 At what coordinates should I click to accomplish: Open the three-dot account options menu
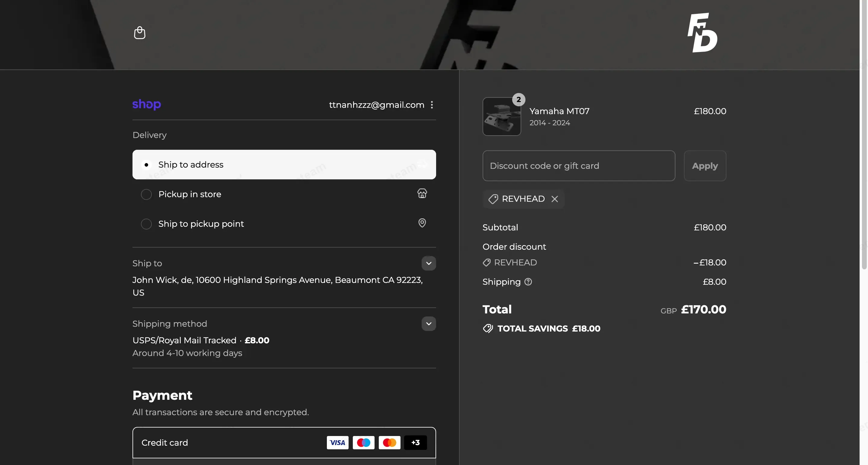[432, 105]
